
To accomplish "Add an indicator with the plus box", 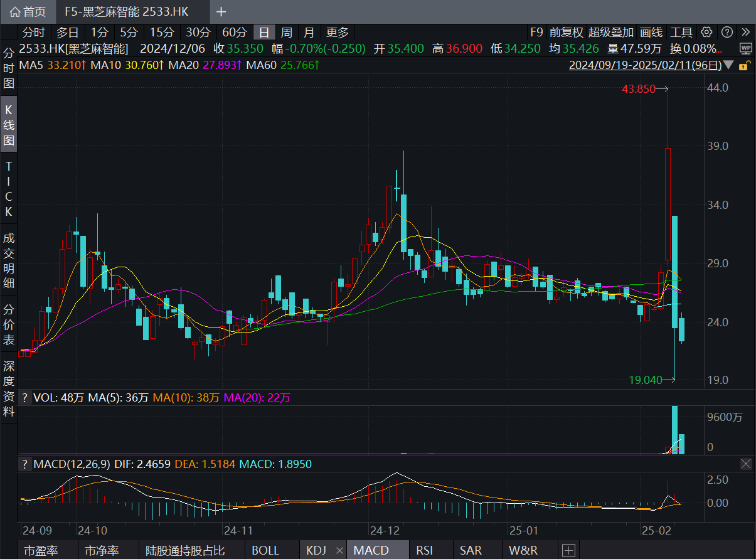I will (x=568, y=550).
